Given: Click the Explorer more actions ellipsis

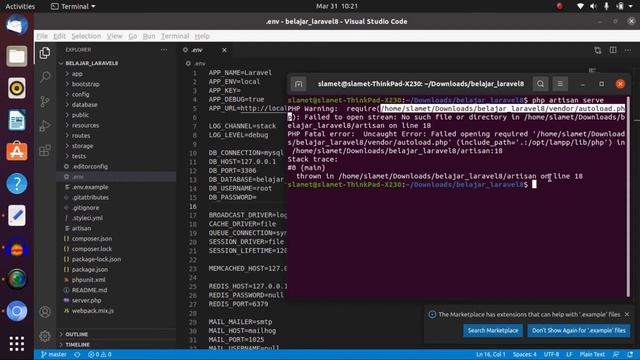Looking at the screenshot, I should pos(164,50).
